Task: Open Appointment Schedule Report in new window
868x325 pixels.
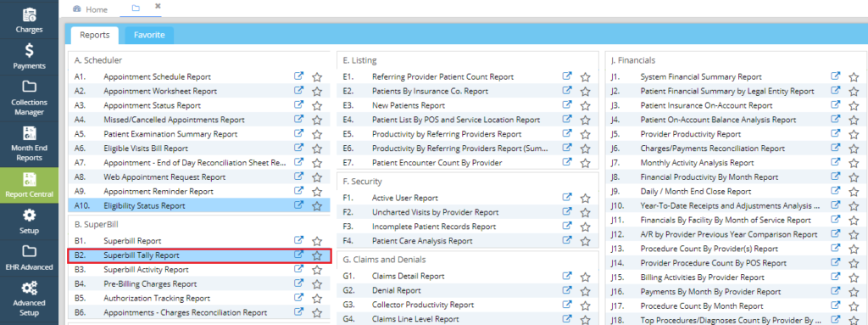Action: 298,76
